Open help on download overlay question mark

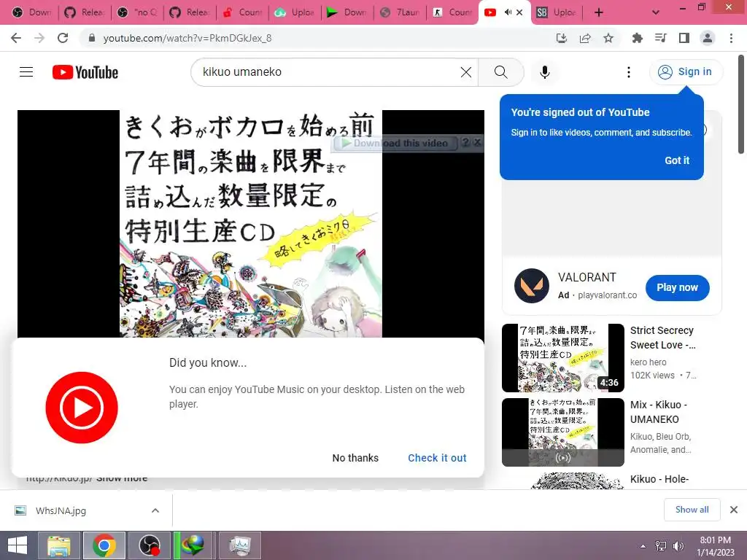coord(466,142)
